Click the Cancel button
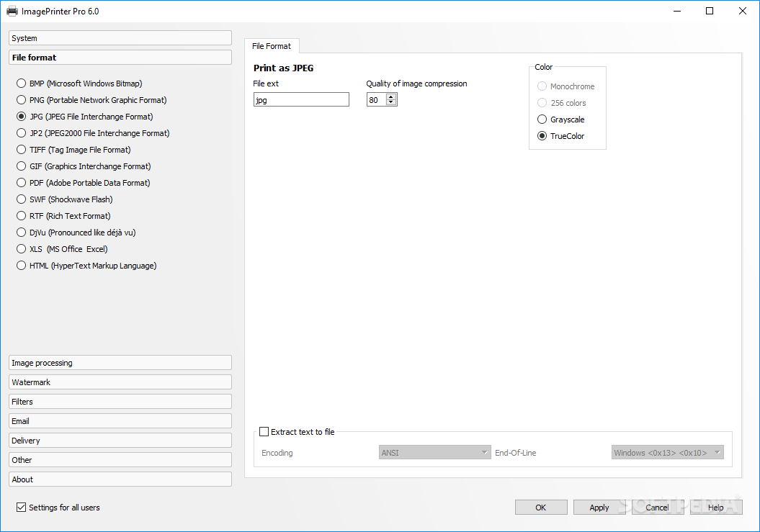Image resolution: width=760 pixels, height=532 pixels. coord(657,507)
